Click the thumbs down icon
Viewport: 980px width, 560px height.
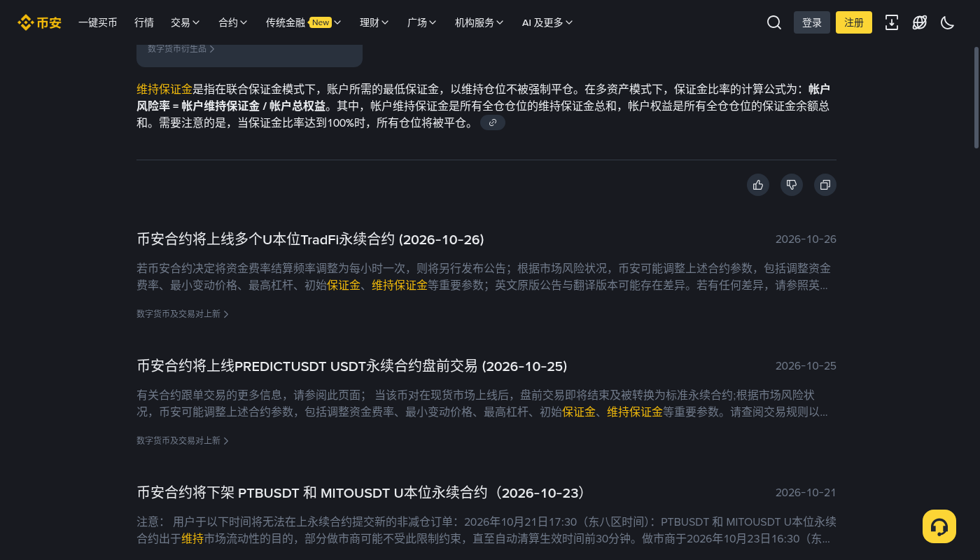pyautogui.click(x=792, y=185)
